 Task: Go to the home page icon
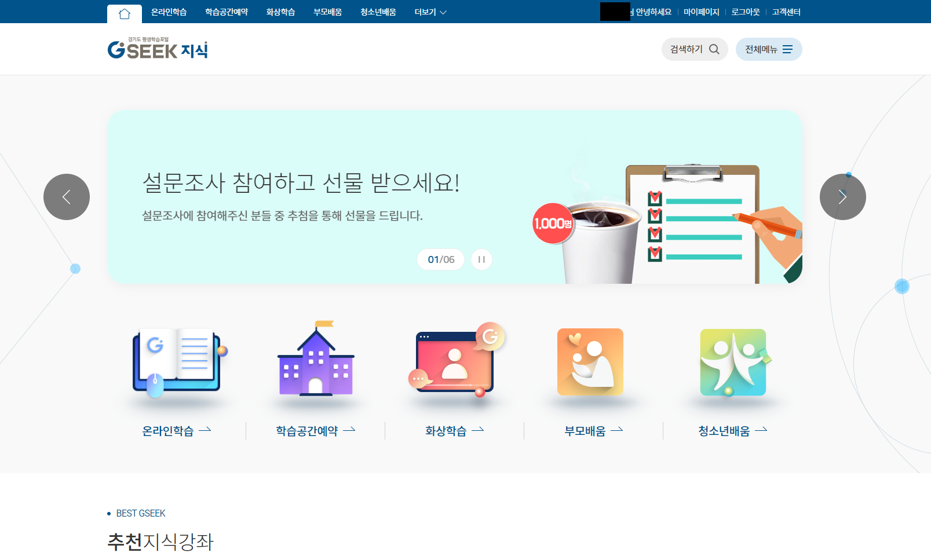[x=125, y=14]
